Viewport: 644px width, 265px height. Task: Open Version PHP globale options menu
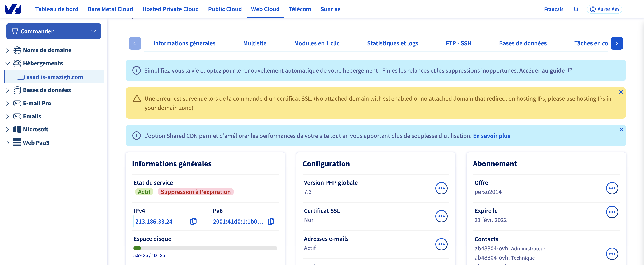tap(441, 188)
